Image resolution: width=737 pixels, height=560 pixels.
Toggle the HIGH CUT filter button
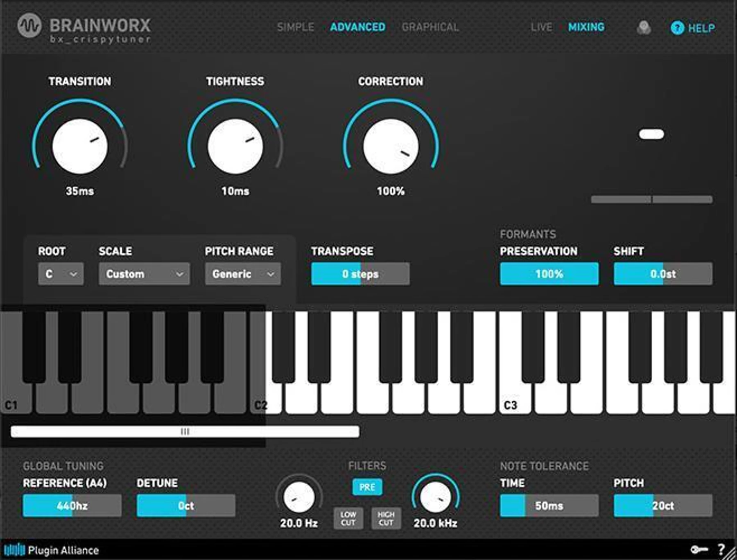[x=386, y=518]
